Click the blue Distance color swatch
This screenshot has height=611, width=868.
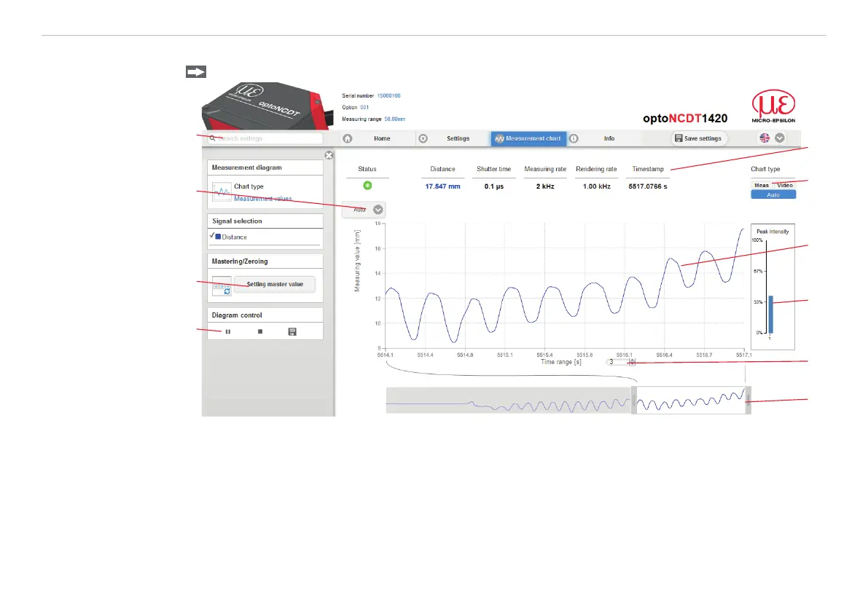[x=218, y=237]
